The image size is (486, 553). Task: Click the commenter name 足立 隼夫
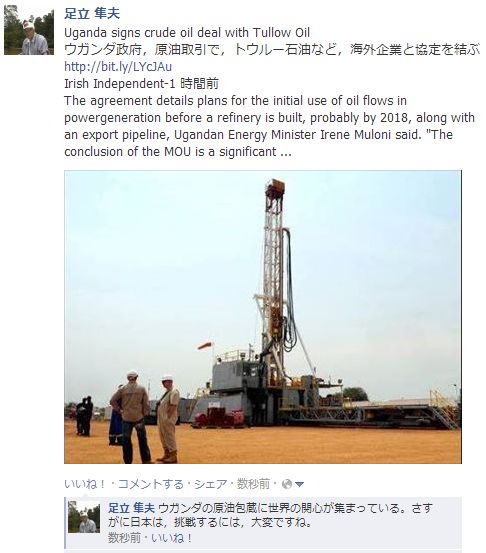131,508
